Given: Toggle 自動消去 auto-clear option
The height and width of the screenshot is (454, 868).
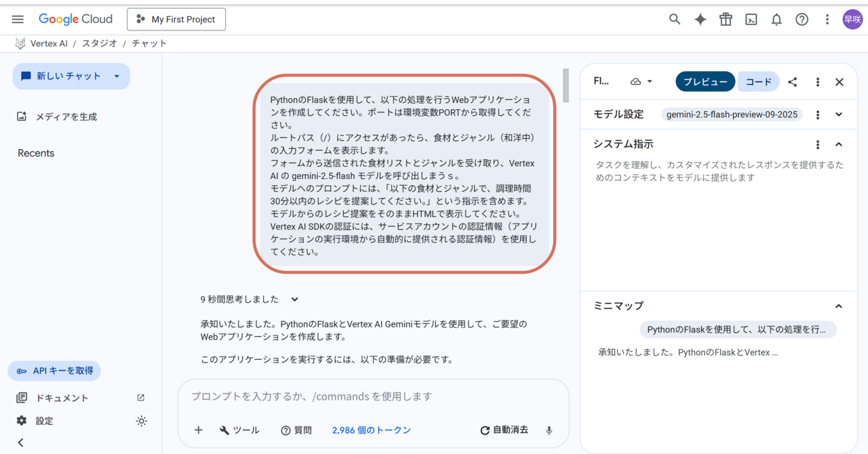Looking at the screenshot, I should click(504, 430).
